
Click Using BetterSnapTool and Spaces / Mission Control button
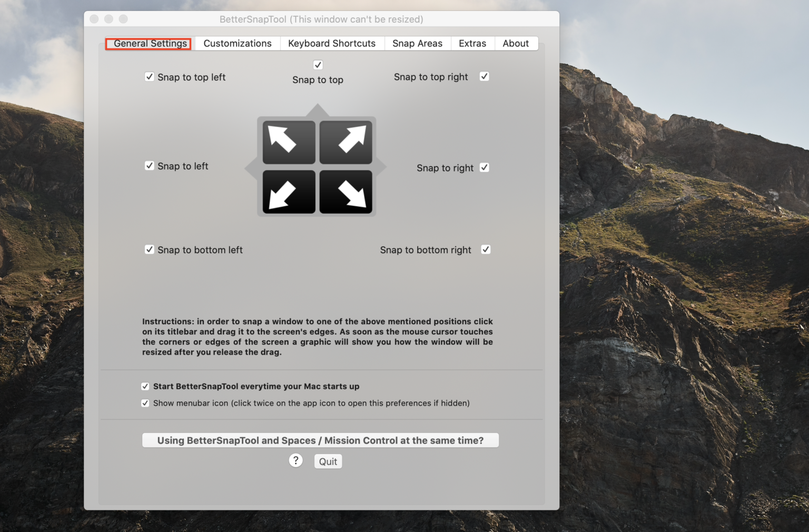coord(320,440)
